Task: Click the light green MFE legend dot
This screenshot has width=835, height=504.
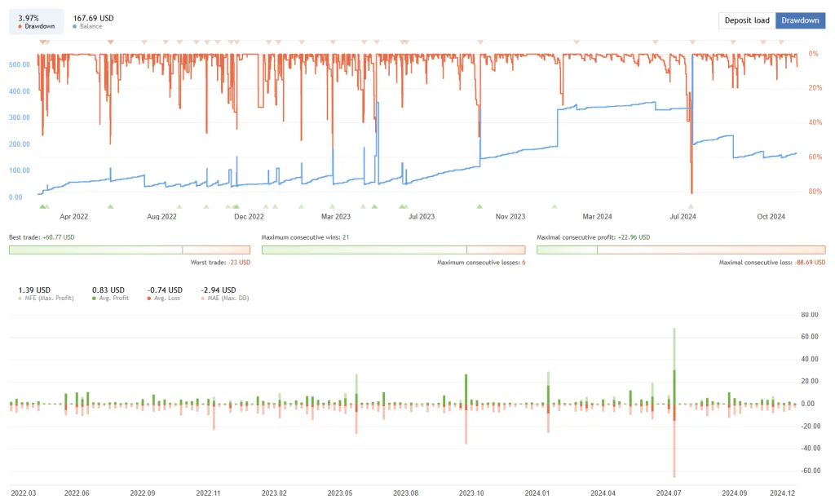Action: point(20,298)
